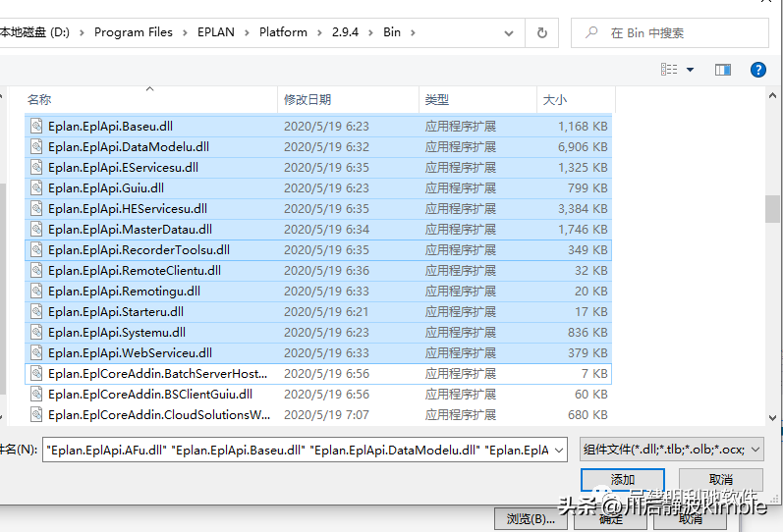
Task: Click the search magnifier icon
Action: pos(591,32)
